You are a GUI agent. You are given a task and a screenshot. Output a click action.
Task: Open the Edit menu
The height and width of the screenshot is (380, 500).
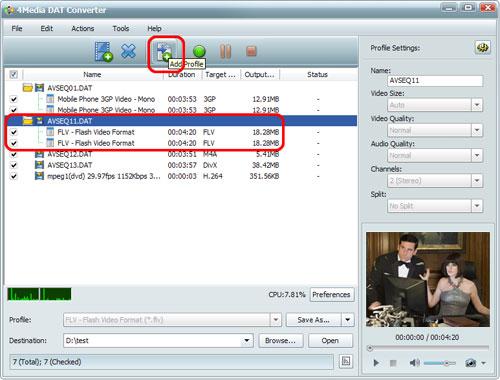[47, 29]
